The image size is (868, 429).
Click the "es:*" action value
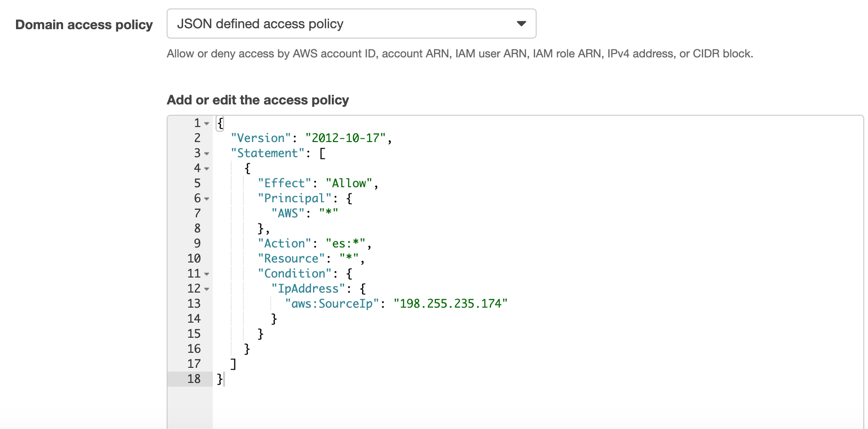click(x=346, y=243)
